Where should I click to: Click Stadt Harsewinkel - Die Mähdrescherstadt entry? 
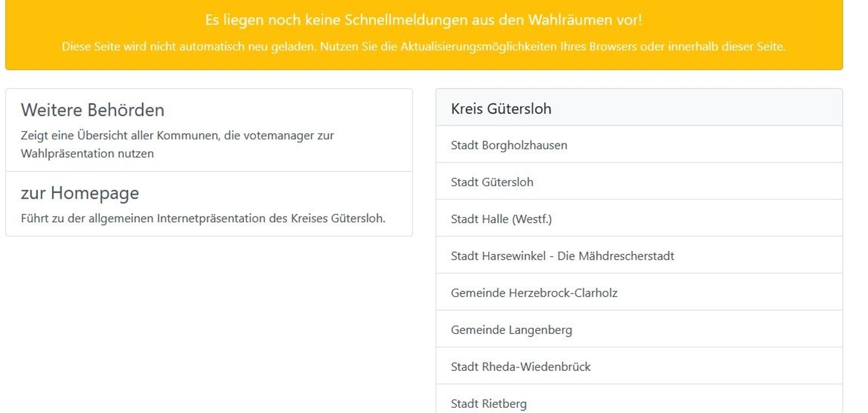coord(563,256)
